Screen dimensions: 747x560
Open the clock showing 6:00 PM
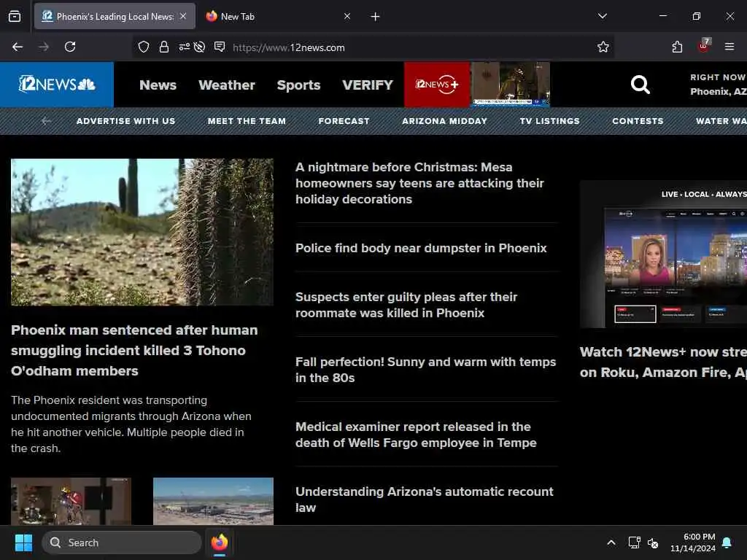pos(693,542)
